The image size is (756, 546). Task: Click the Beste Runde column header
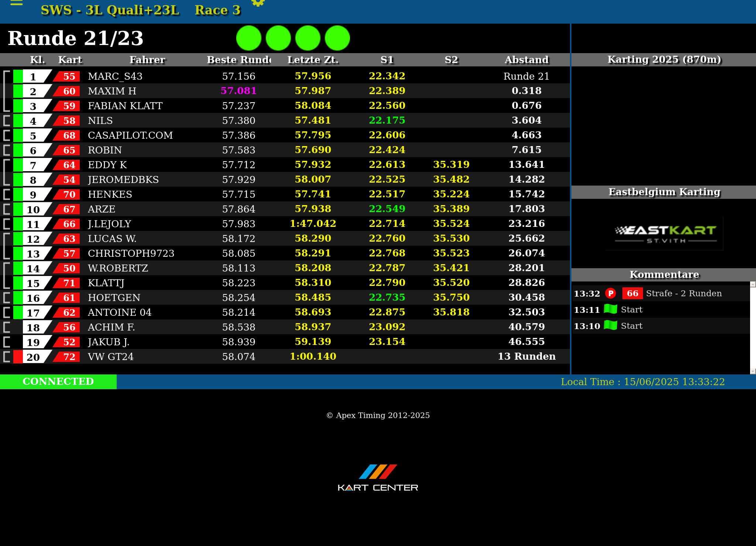coord(239,60)
